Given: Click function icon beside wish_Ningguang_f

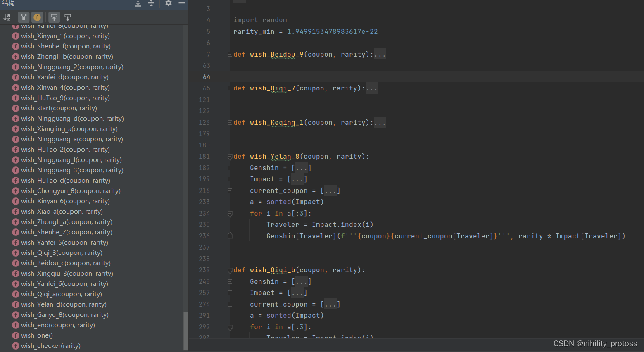Looking at the screenshot, I should pyautogui.click(x=16, y=160).
